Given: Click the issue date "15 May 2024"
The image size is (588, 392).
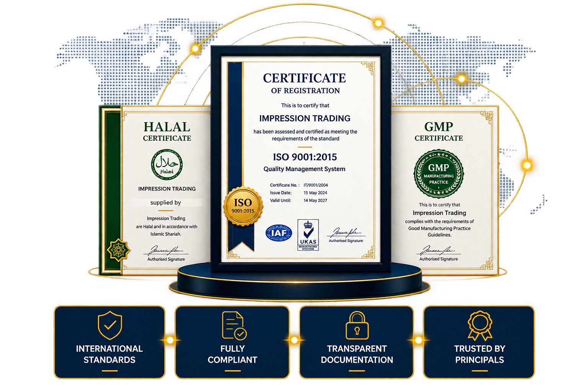Looking at the screenshot, I should [315, 193].
